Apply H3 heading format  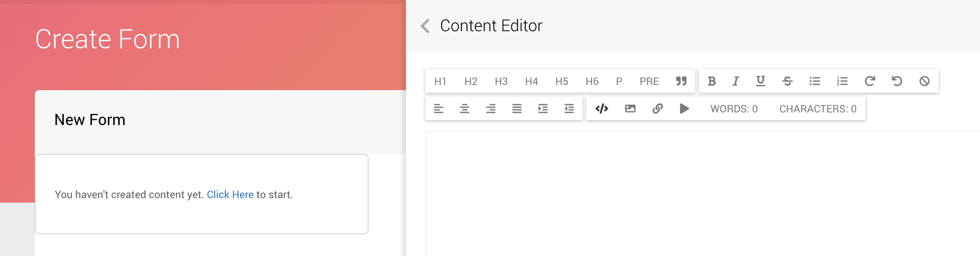coord(501,81)
